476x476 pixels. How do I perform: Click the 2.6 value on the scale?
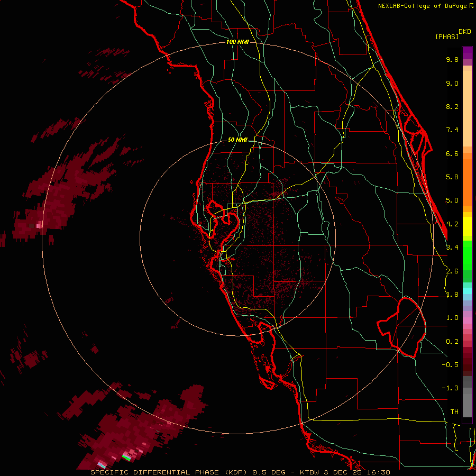[x=452, y=271]
